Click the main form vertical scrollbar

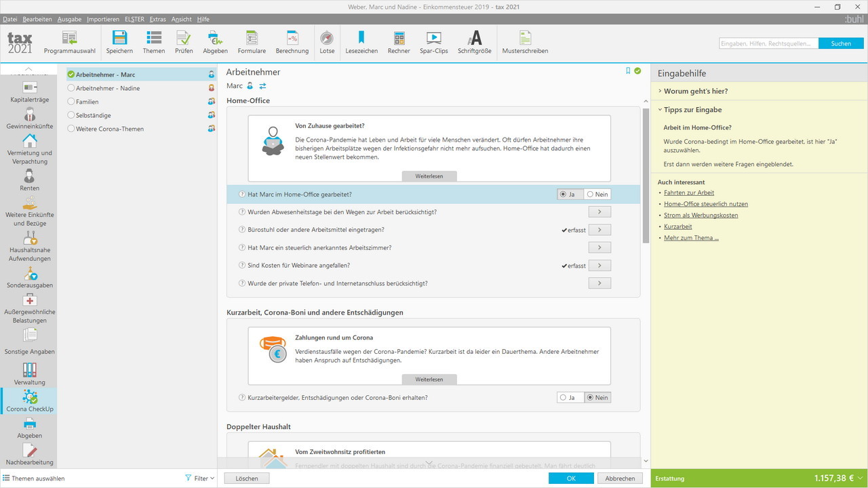[646, 176]
